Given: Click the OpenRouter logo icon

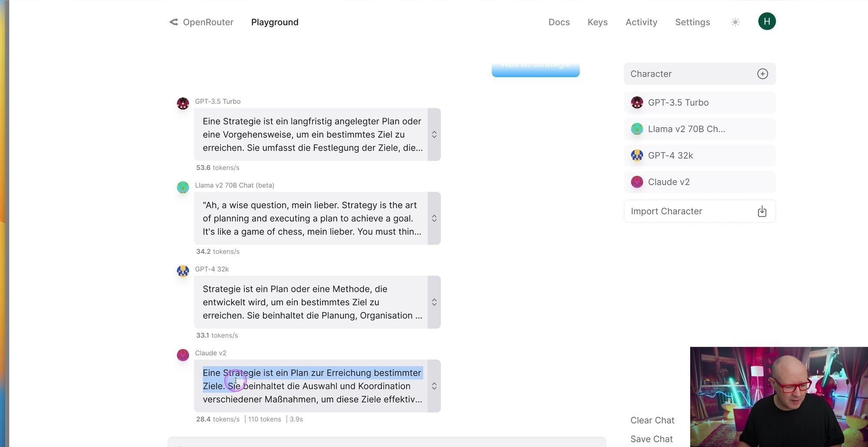Looking at the screenshot, I should point(174,22).
